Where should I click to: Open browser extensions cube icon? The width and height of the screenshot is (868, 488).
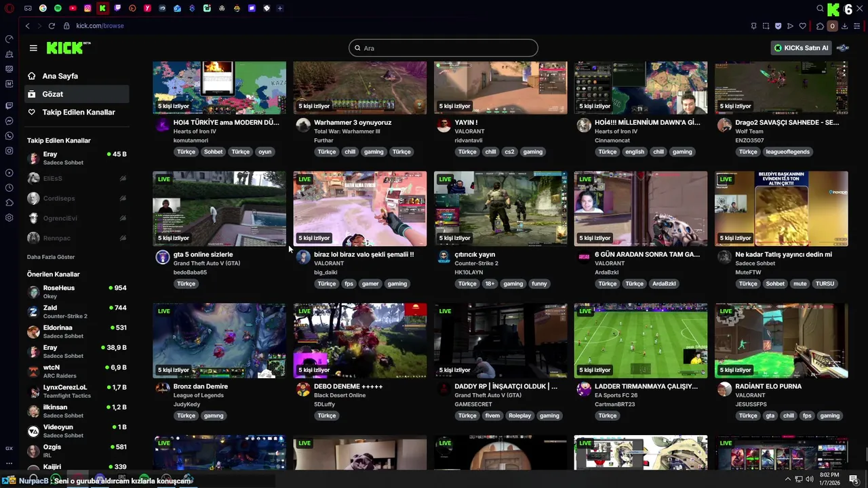point(820,26)
